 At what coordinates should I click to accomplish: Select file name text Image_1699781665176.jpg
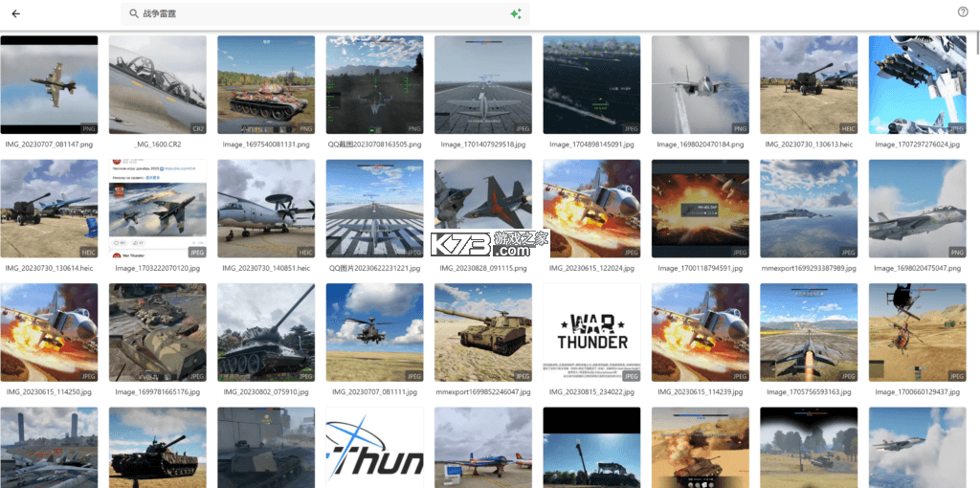click(158, 391)
